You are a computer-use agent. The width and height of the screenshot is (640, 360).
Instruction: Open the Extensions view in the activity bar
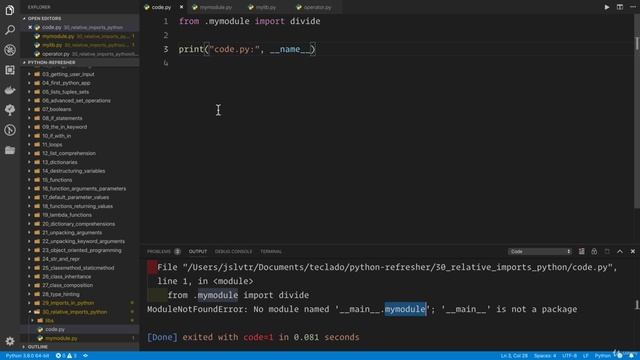click(10, 70)
